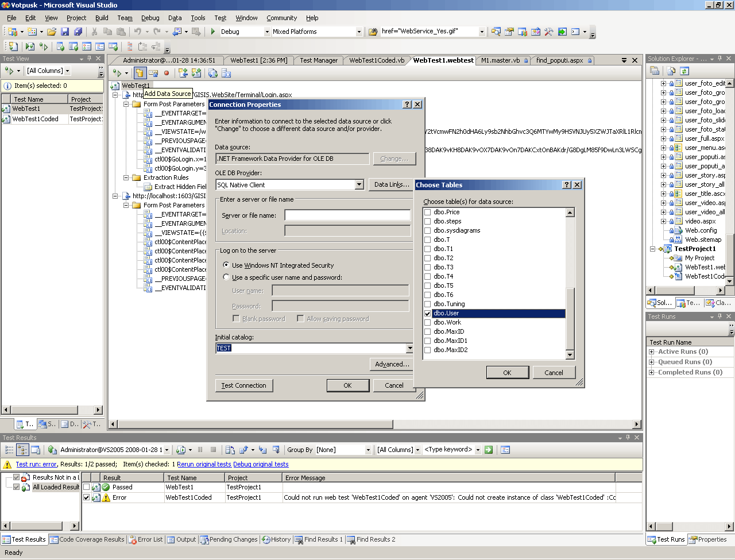Check the dbo.steps table checkbox
The height and width of the screenshot is (560, 735).
tap(427, 221)
